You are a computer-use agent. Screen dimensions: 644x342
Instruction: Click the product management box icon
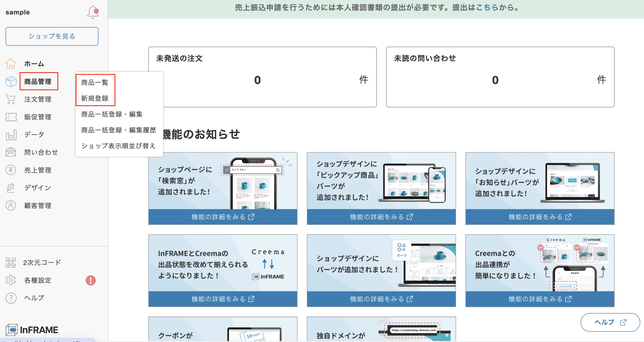(x=11, y=82)
